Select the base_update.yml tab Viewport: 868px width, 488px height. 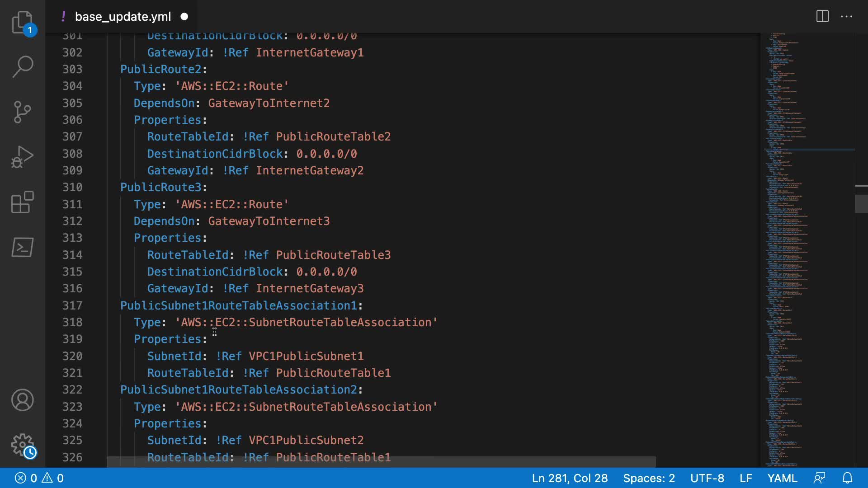point(123,17)
